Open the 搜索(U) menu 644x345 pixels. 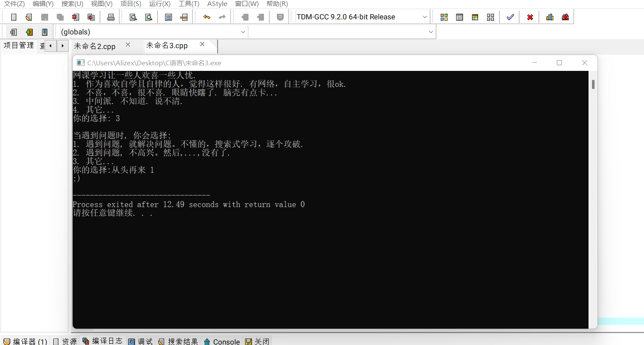pyautogui.click(x=72, y=4)
